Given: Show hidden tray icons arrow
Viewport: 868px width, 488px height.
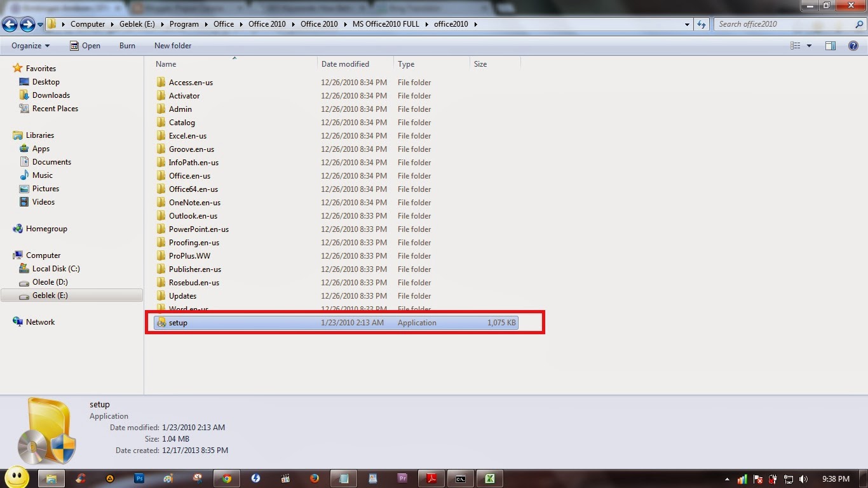Looking at the screenshot, I should [727, 479].
